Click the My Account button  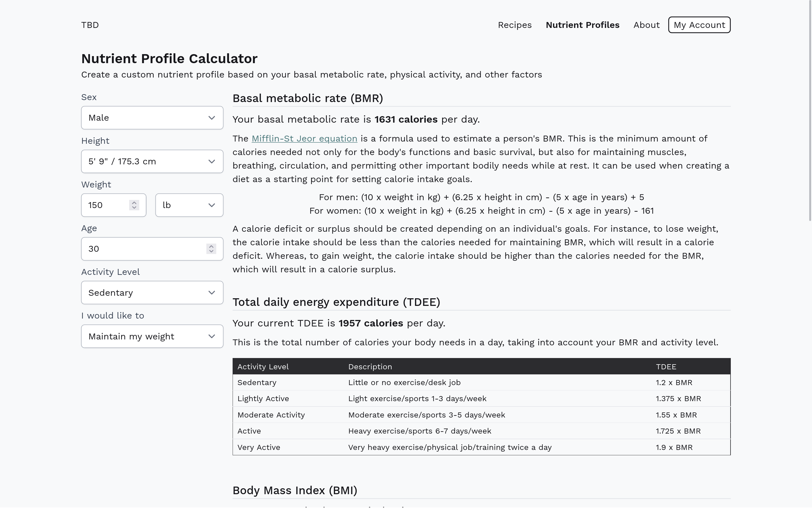click(x=699, y=25)
